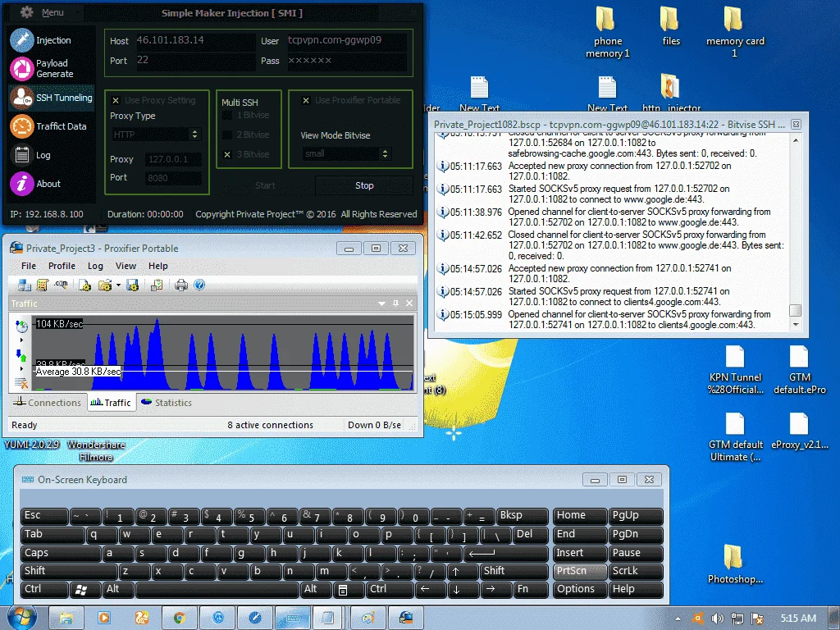The image size is (840, 630).
Task: Toggle the 1 Bitvise checkbox
Action: point(227,115)
